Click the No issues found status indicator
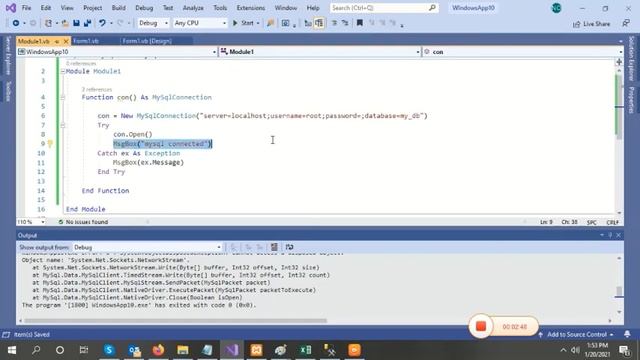The image size is (640, 360). point(83,222)
